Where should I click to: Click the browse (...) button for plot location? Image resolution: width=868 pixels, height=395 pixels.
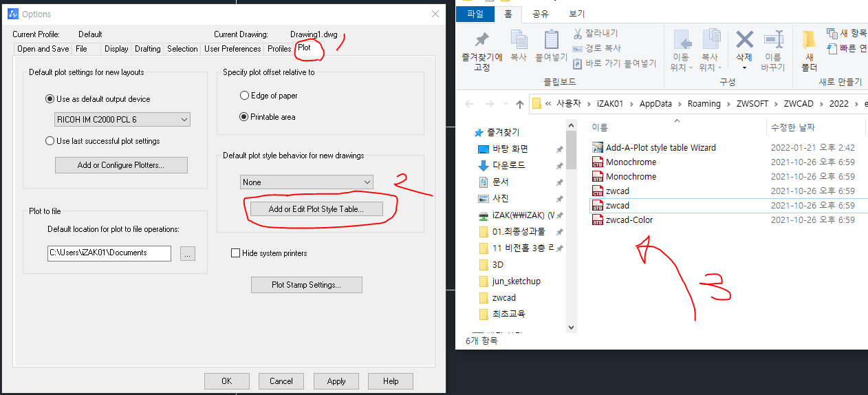coord(188,253)
